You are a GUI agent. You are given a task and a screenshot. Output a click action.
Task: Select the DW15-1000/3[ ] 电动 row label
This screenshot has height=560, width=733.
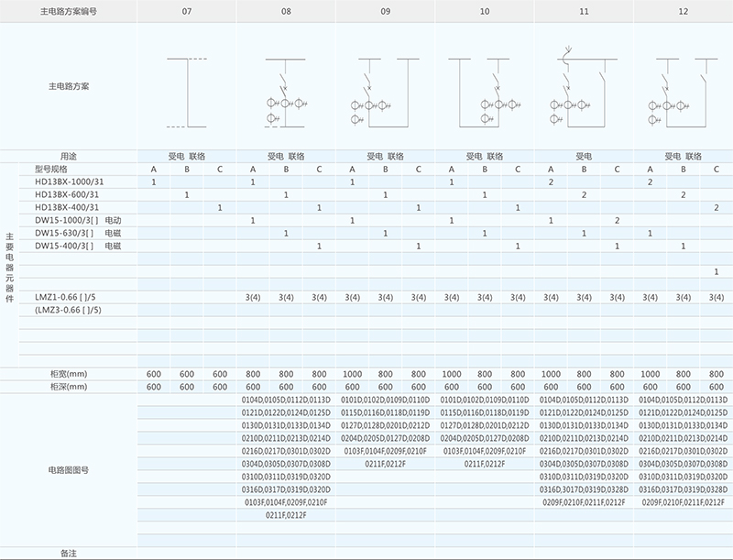(x=78, y=221)
